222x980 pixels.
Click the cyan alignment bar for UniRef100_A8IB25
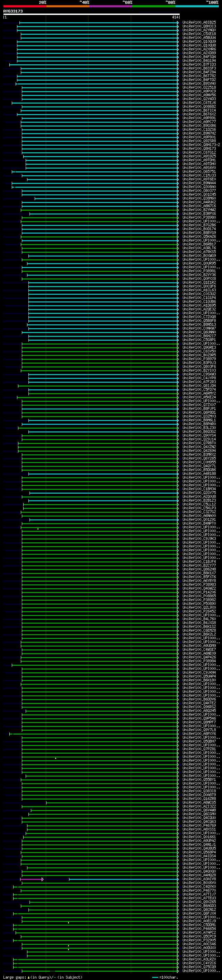click(x=99, y=23)
